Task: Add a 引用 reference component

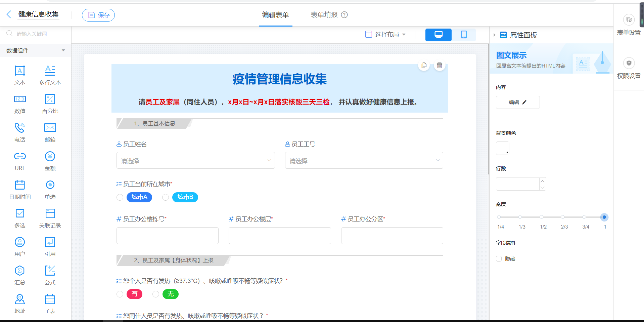Action: [50, 247]
